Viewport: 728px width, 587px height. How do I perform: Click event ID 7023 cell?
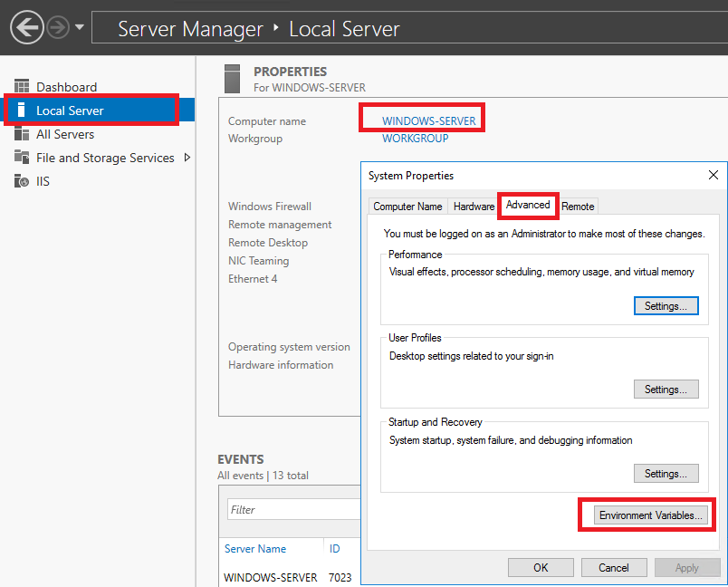(340, 577)
